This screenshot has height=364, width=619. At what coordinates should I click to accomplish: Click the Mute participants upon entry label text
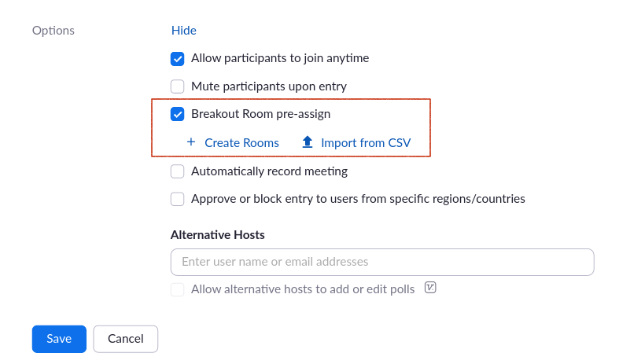pos(268,86)
